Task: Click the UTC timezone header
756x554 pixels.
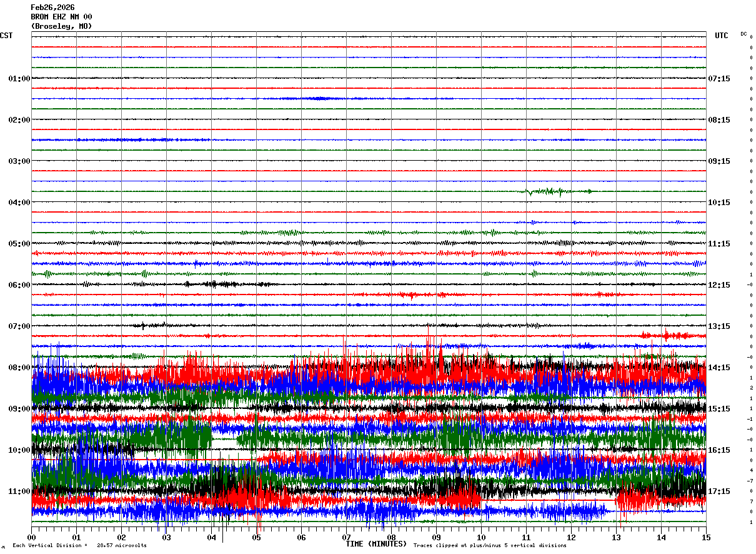Action: point(722,36)
